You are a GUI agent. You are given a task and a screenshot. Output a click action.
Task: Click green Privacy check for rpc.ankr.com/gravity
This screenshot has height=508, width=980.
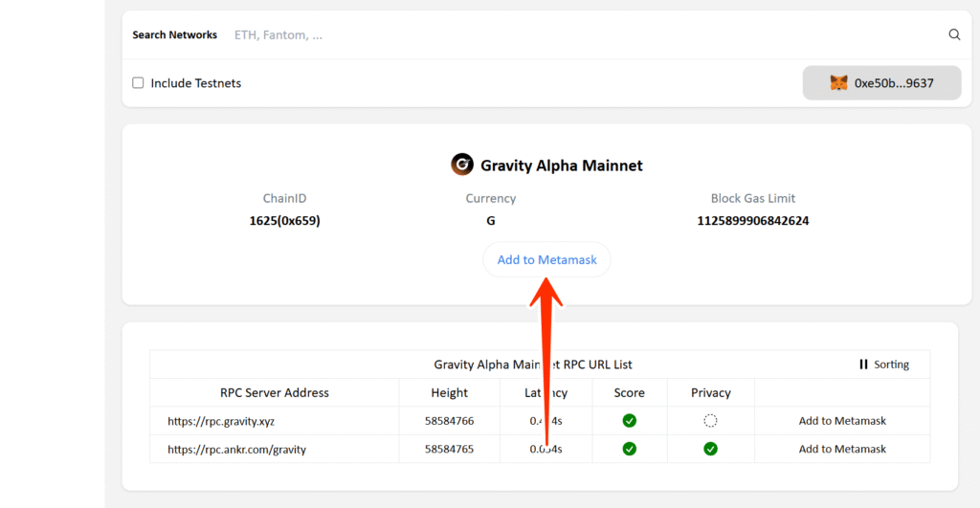pyautogui.click(x=710, y=449)
